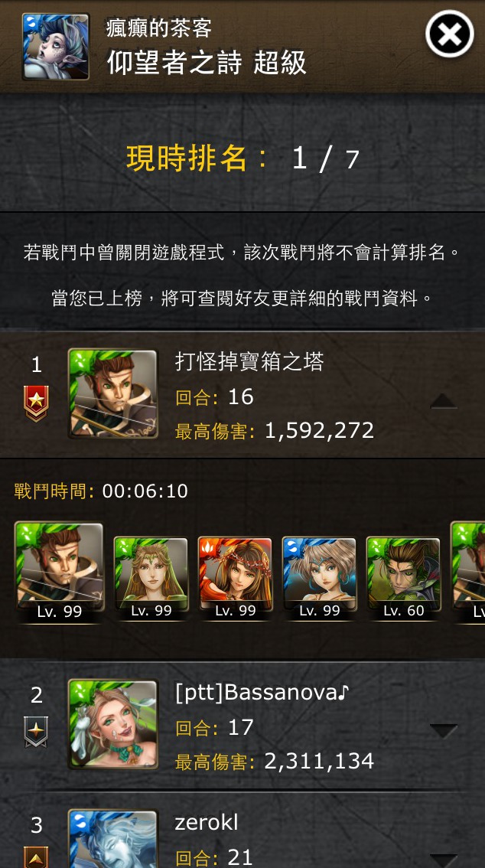Tap the red gold-star rank 1 badge
Viewport: 485px width, 868px height.
pos(36,403)
